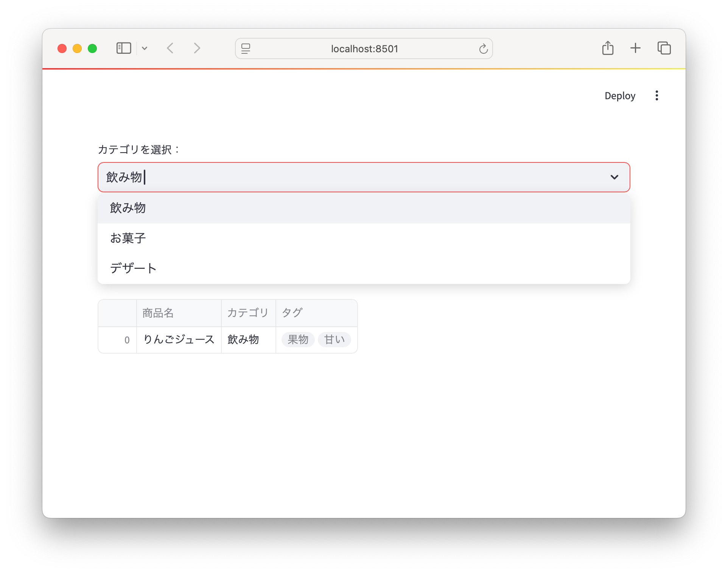728x574 pixels.
Task: Select お菓子 from the dropdown list
Action: click(x=128, y=238)
